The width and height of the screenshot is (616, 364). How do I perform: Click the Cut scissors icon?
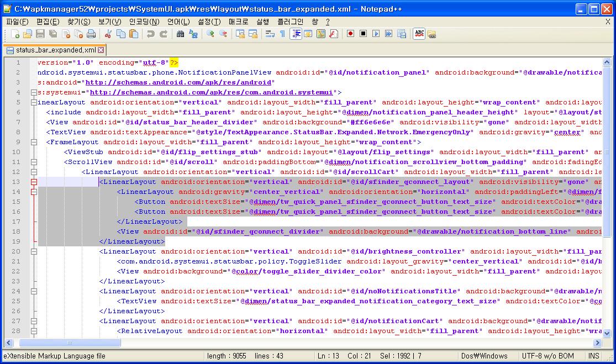coord(108,34)
